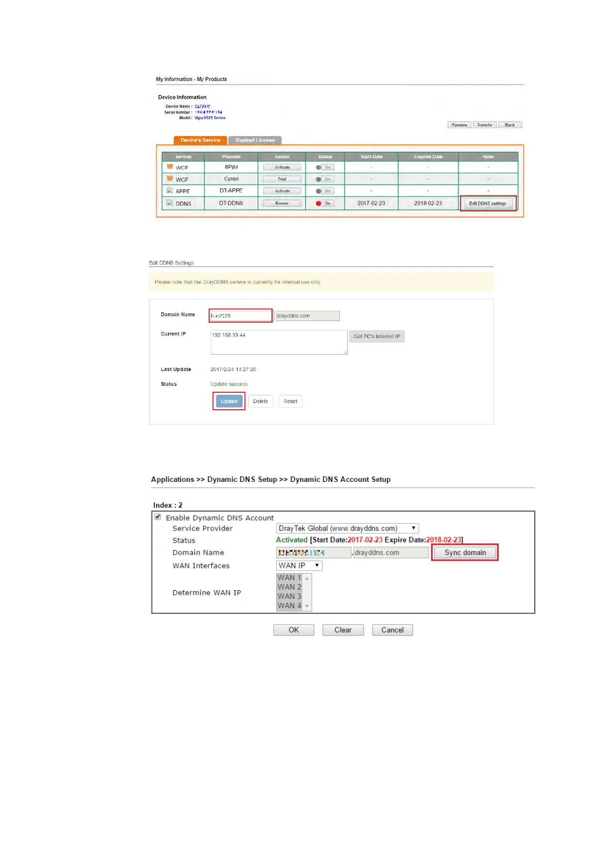
Task: Toggle the On status switch for BPjM
Action: pyautogui.click(x=325, y=168)
